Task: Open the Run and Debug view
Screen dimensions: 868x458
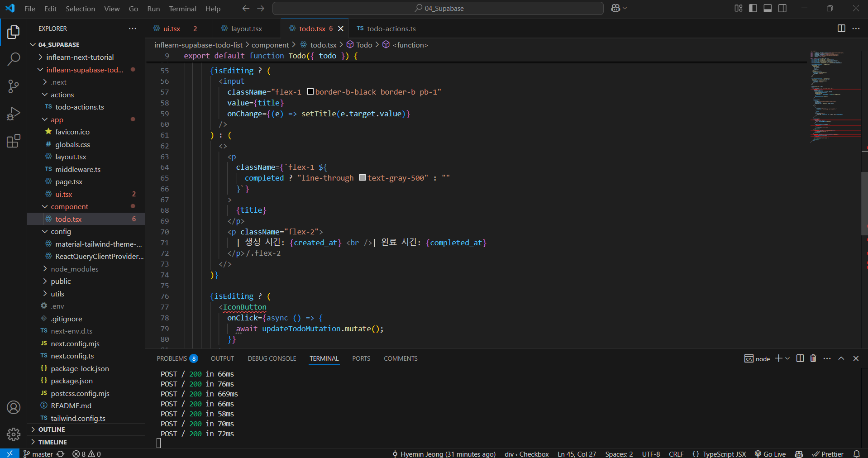Action: tap(14, 114)
